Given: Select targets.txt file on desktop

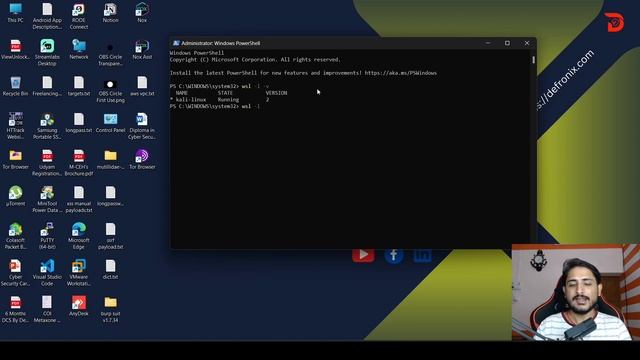Looking at the screenshot, I should click(79, 86).
